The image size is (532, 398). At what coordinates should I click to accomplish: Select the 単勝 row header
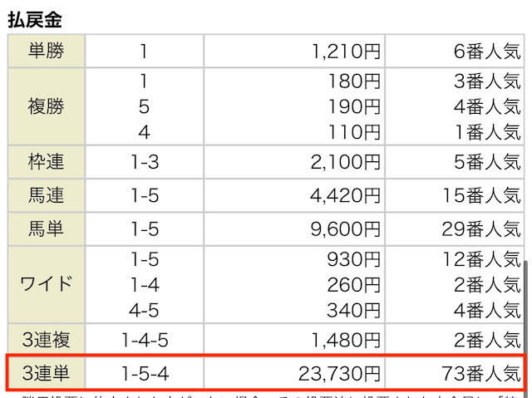[45, 52]
